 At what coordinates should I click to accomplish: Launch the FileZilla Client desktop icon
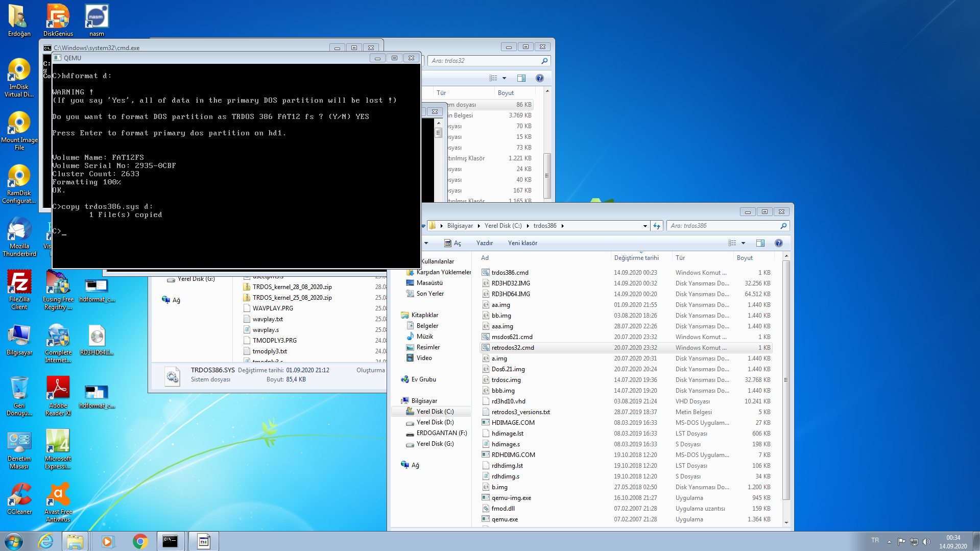19,290
